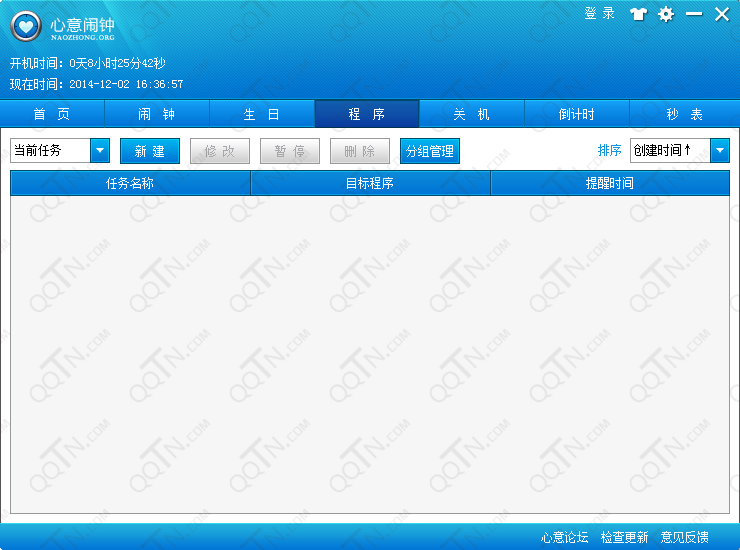
Task: Click 登录 to sign in
Action: pyautogui.click(x=599, y=14)
